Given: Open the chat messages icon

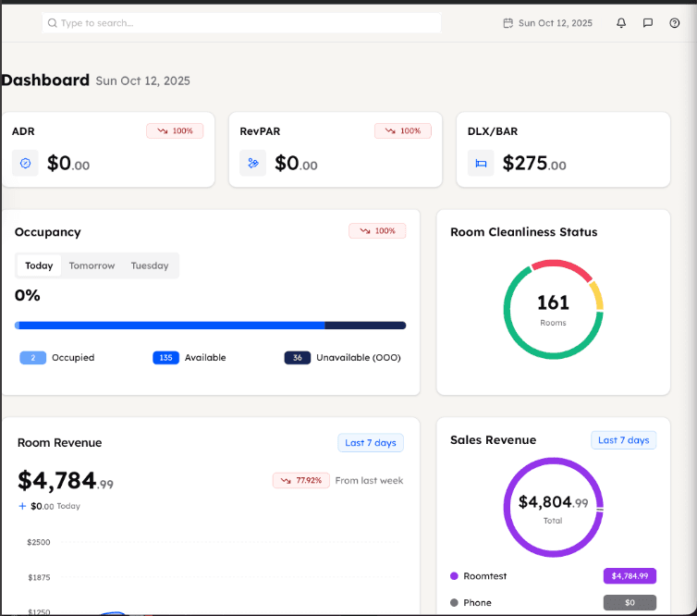Looking at the screenshot, I should (648, 23).
